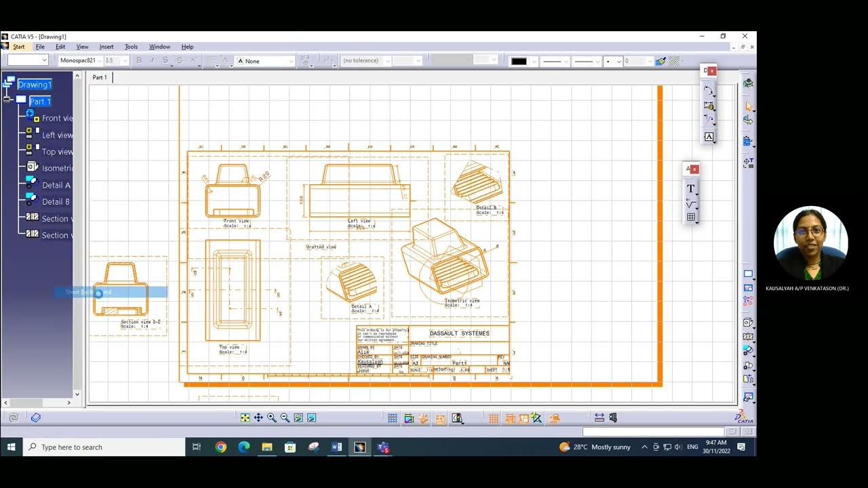Open the Table tool in annotations toolbar

690,217
